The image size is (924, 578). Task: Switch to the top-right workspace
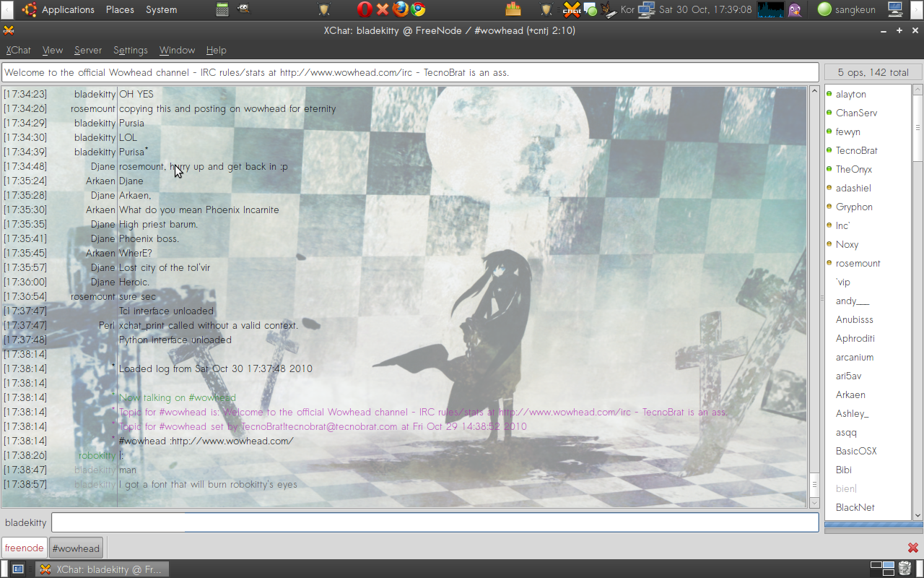(x=888, y=564)
